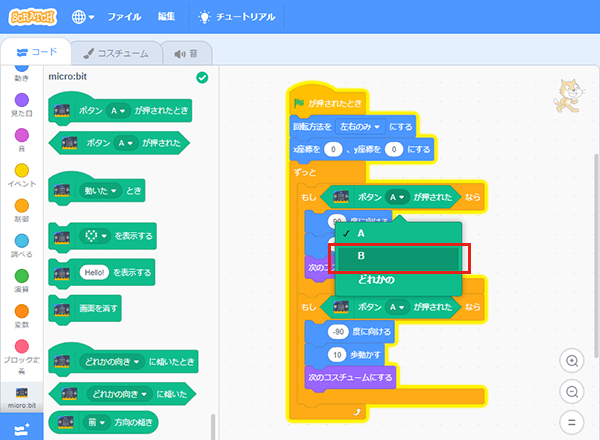Viewport: 600px width, 440px height.
Task: Click the コスチューム tab brush icon
Action: pyautogui.click(x=88, y=54)
